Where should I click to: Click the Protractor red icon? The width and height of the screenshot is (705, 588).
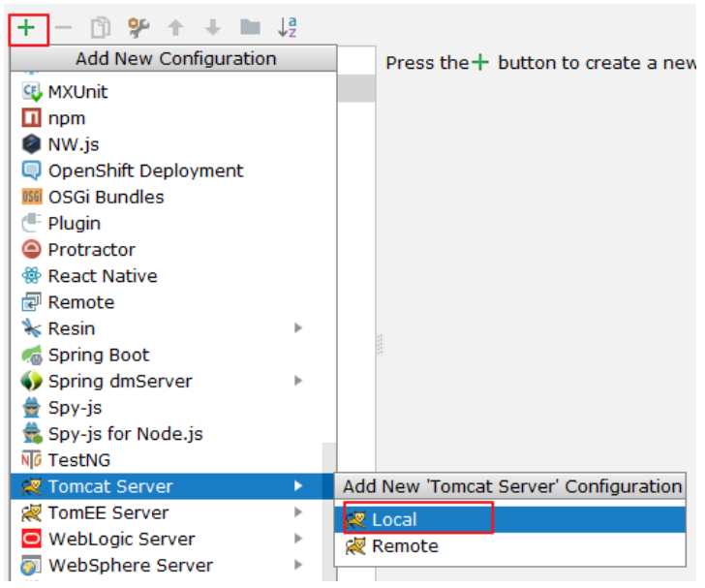31,250
